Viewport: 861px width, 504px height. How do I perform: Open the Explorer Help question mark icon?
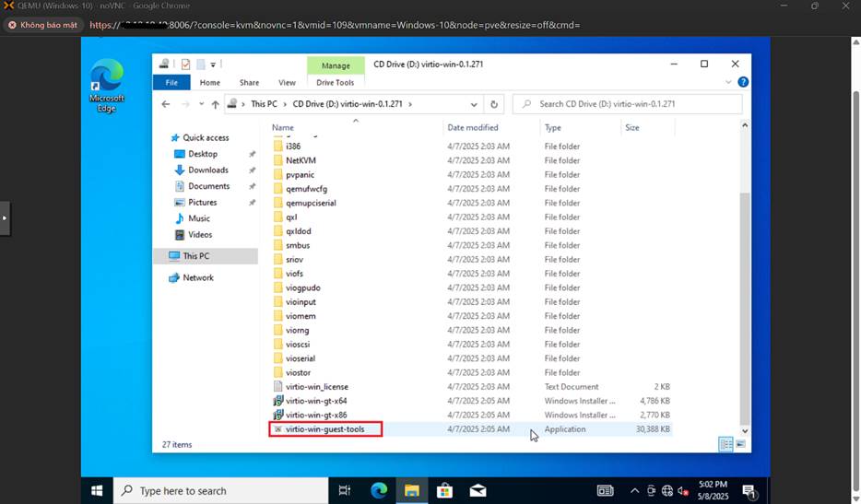[742, 82]
